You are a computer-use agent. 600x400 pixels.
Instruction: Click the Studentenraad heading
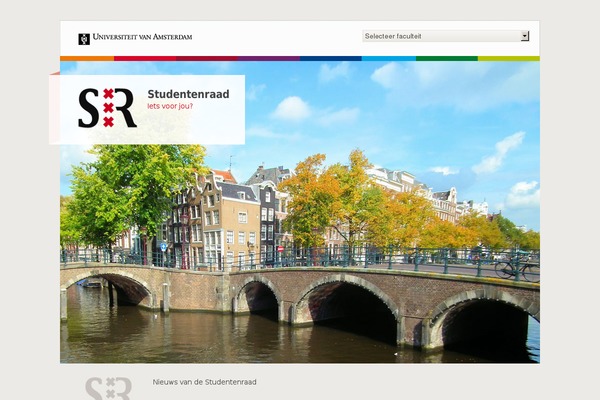tap(188, 94)
